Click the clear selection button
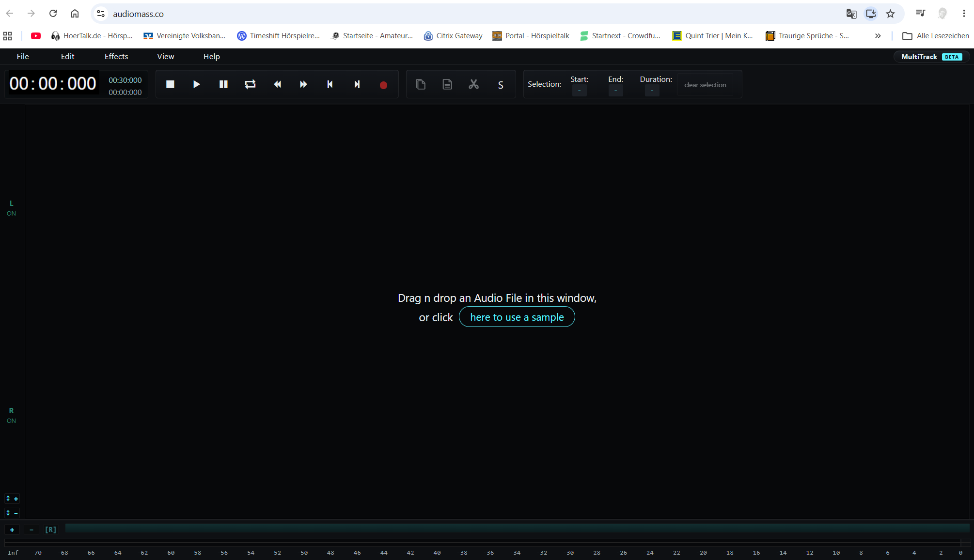 tap(705, 85)
